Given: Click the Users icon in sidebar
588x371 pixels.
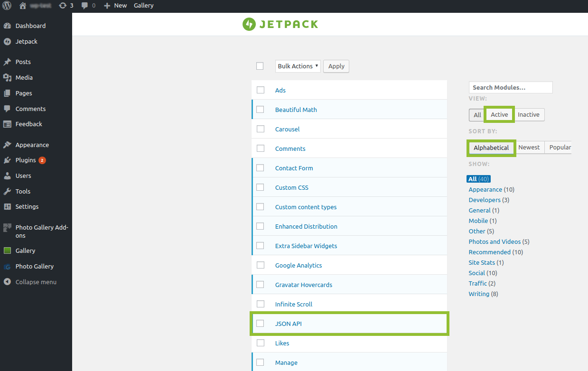Looking at the screenshot, I should (7, 176).
